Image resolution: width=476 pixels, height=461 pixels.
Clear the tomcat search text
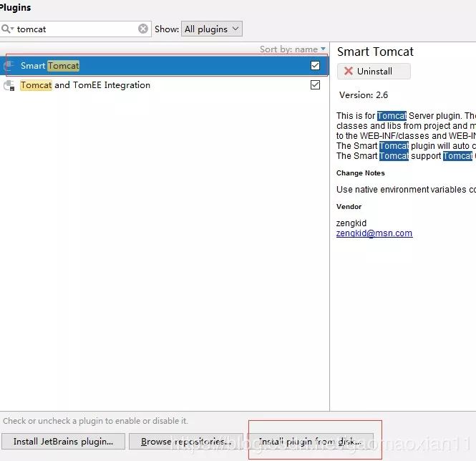143,29
